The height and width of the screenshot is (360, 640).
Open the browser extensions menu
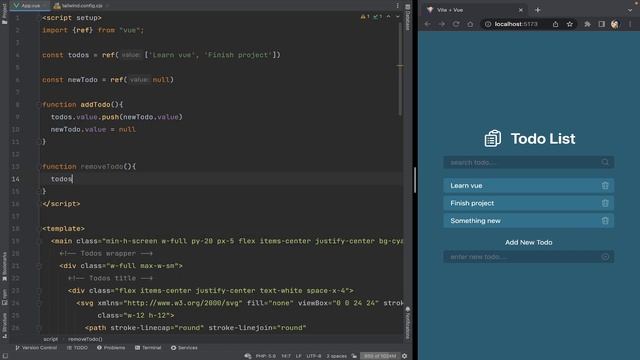[587, 24]
